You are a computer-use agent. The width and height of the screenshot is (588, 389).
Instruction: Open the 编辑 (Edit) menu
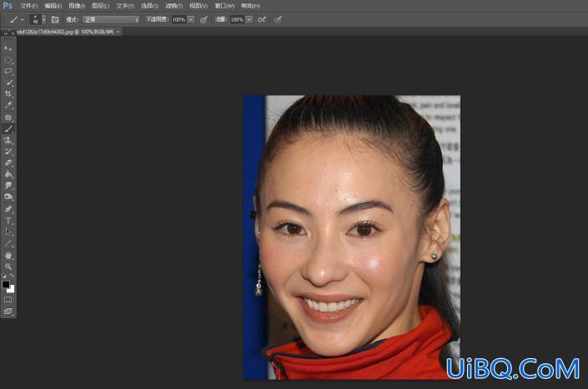53,6
